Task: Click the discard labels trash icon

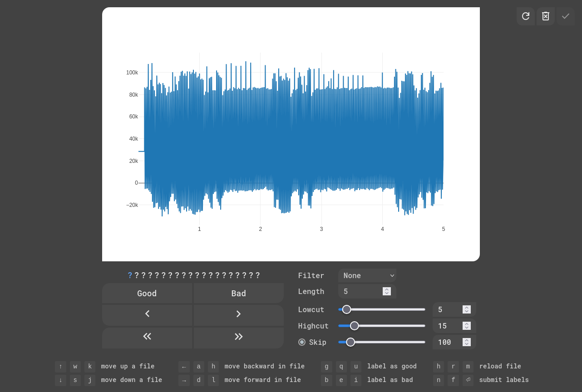Action: click(546, 16)
